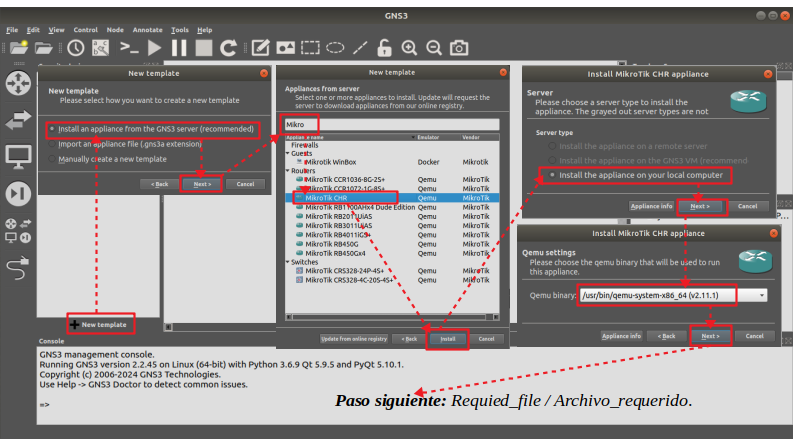Open the View menu
This screenshot has width=793, height=442.
56,30
